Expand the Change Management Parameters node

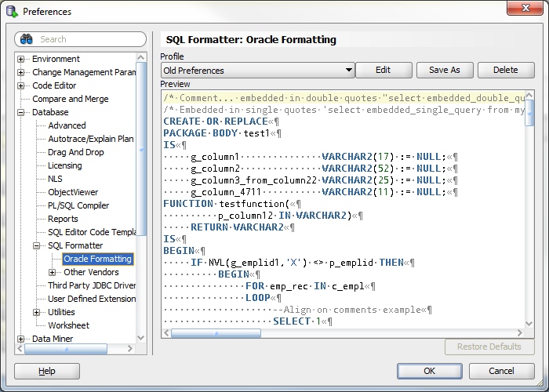[20, 72]
